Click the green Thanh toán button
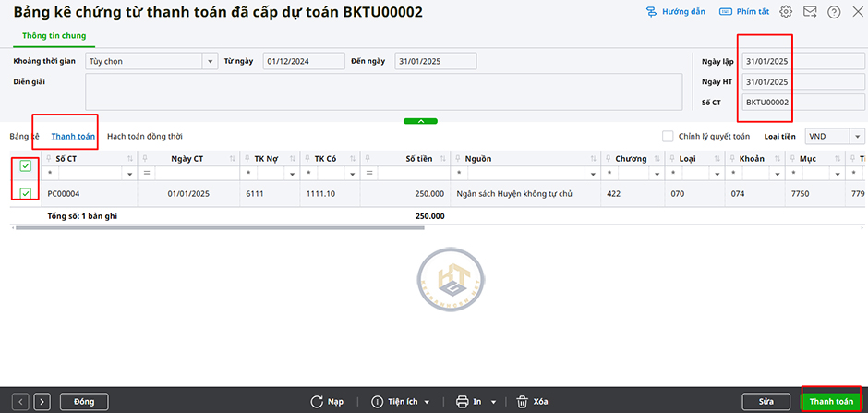This screenshot has width=868, height=413. coord(831,402)
